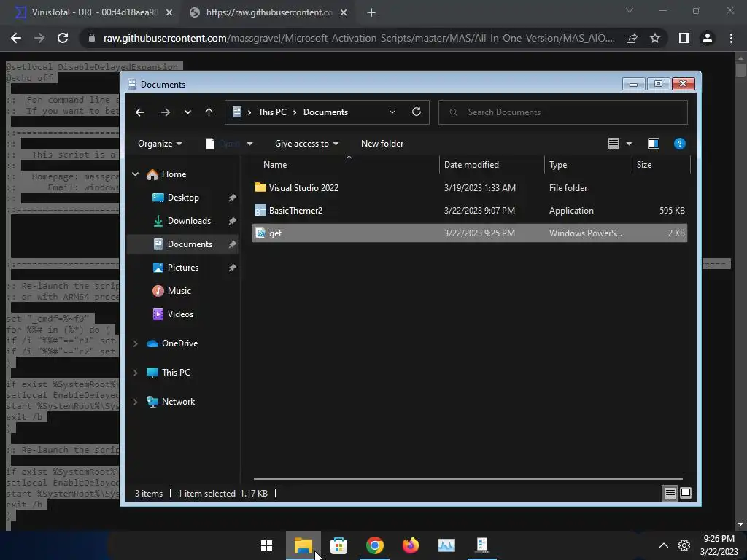Switch to VirusTotal browser tab

click(94, 12)
